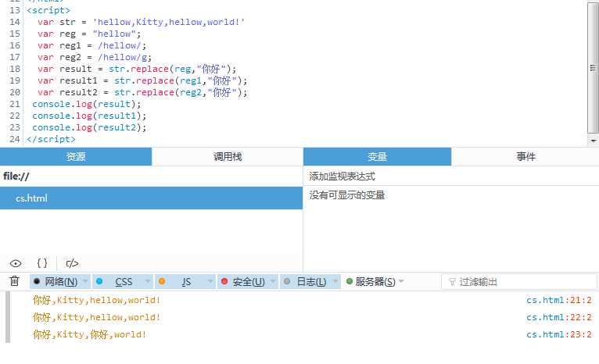
Task: Click the 没有可显示的变量 message
Action: pyautogui.click(x=347, y=195)
